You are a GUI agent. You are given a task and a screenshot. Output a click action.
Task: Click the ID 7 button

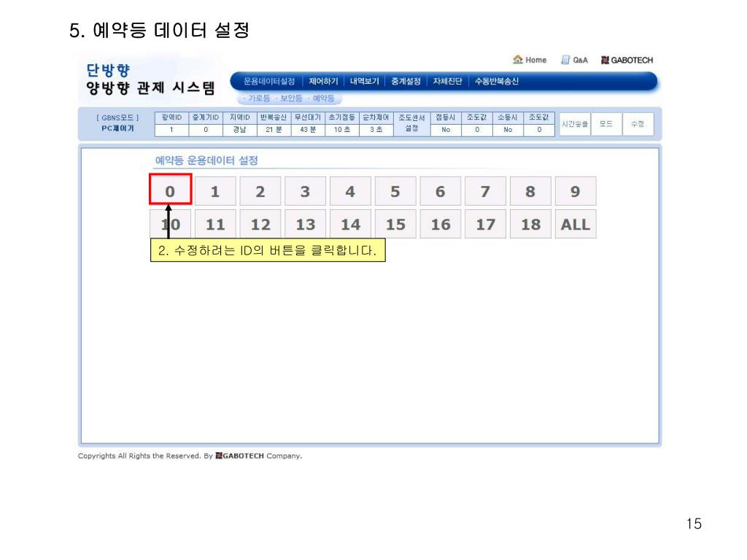click(485, 191)
